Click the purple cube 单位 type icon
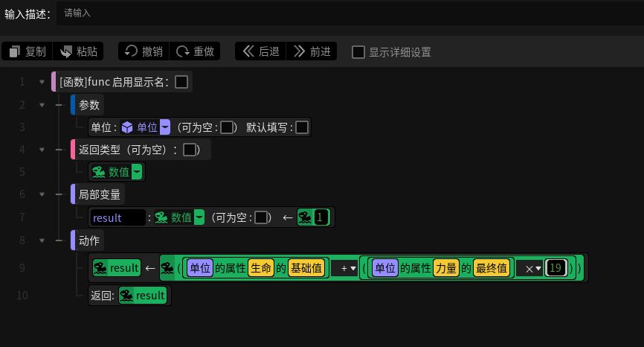644x347 pixels. [127, 127]
